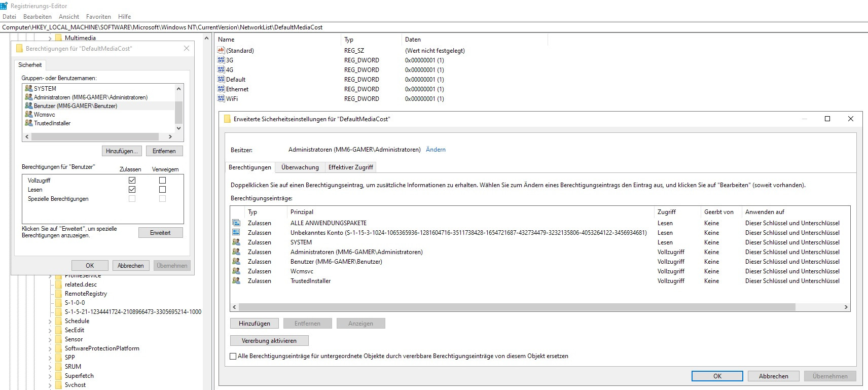Image resolution: width=868 pixels, height=390 pixels.
Task: Click the 4G DWORD value icon
Action: [x=221, y=69]
